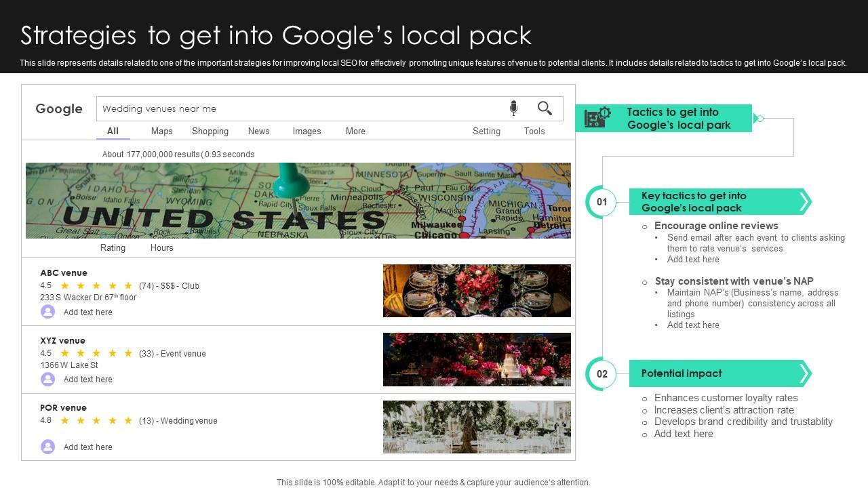Screen dimensions: 868x488
Task: Click the 01 numbered circle badge
Action: pyautogui.click(x=601, y=202)
